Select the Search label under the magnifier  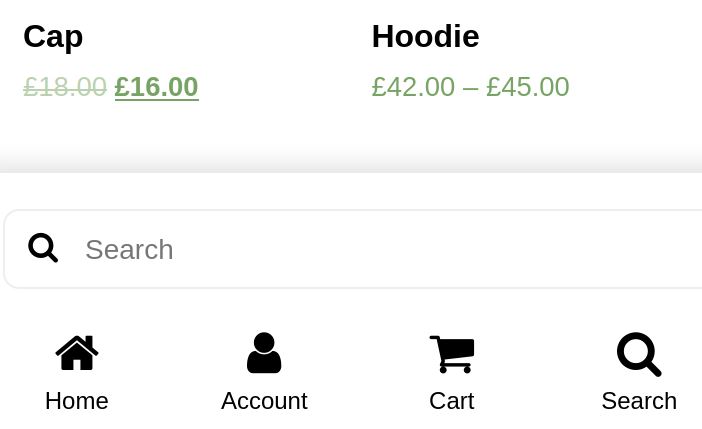click(x=639, y=401)
